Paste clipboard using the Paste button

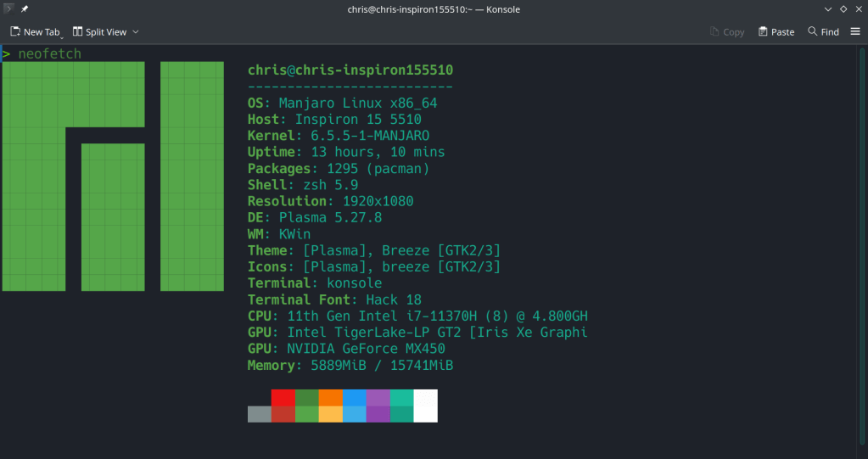point(776,31)
